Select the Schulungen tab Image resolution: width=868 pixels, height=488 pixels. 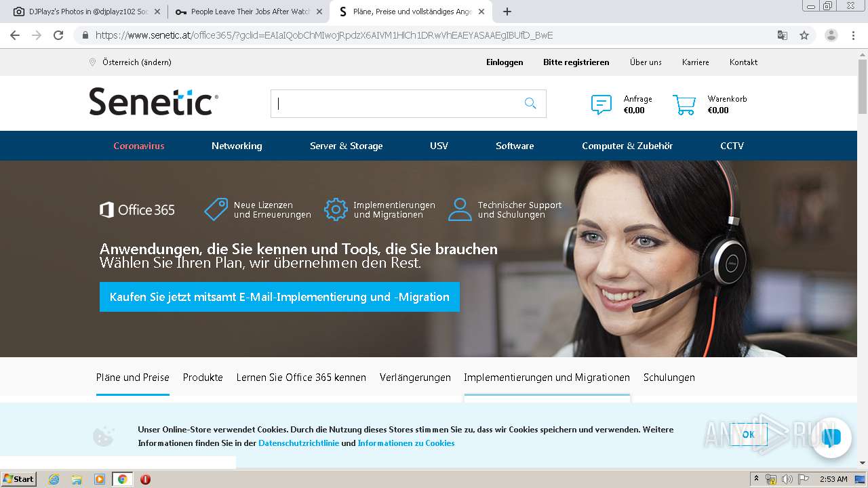coord(669,378)
